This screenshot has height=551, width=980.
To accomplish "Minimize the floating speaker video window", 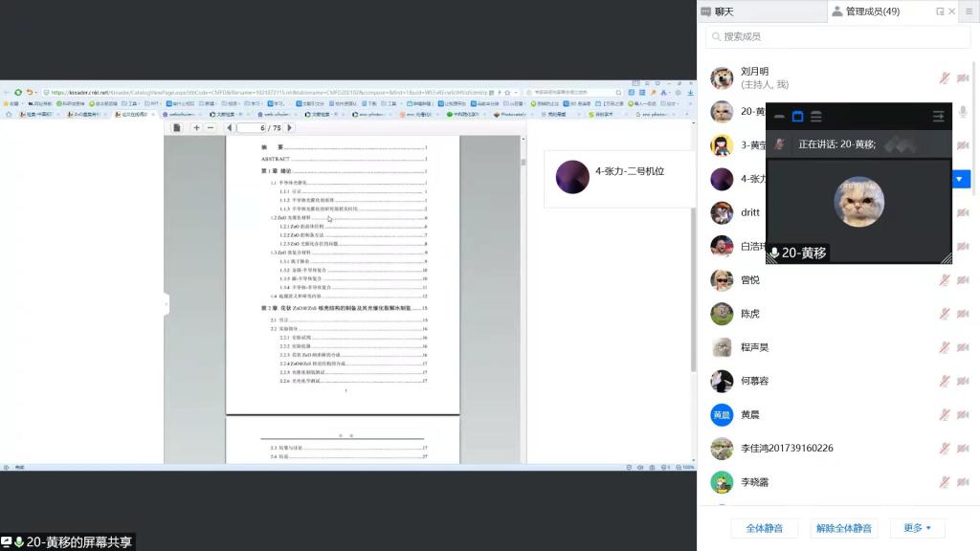I will 779,117.
